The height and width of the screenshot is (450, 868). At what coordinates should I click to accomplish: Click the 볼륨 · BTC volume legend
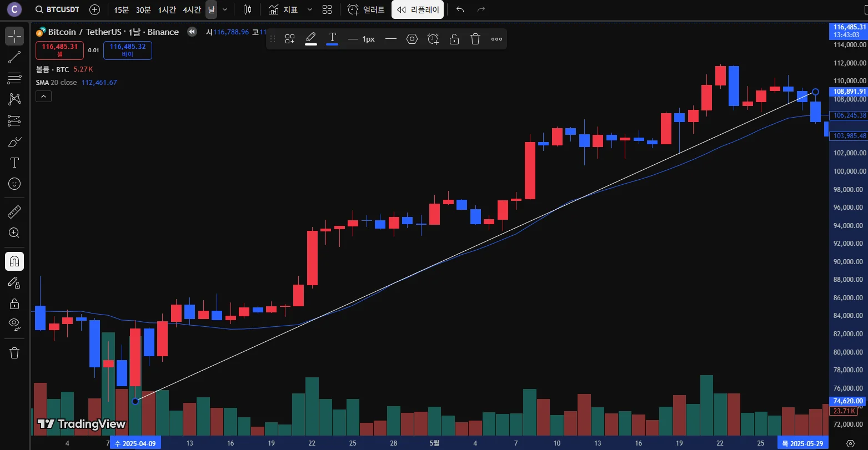(53, 69)
